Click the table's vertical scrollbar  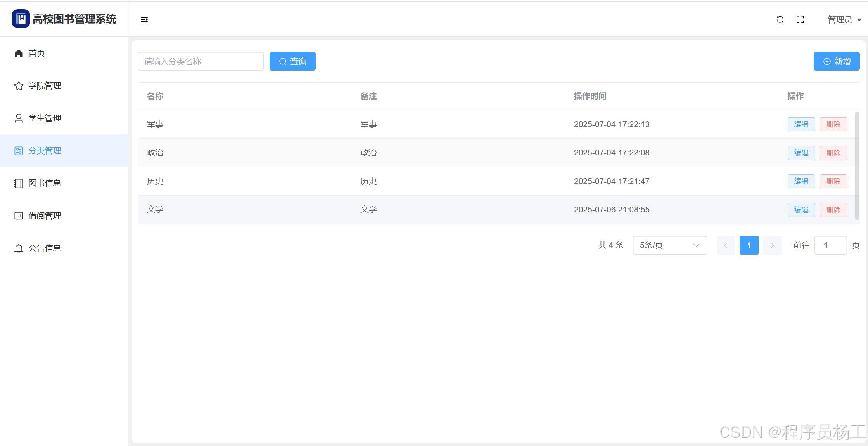[857, 166]
